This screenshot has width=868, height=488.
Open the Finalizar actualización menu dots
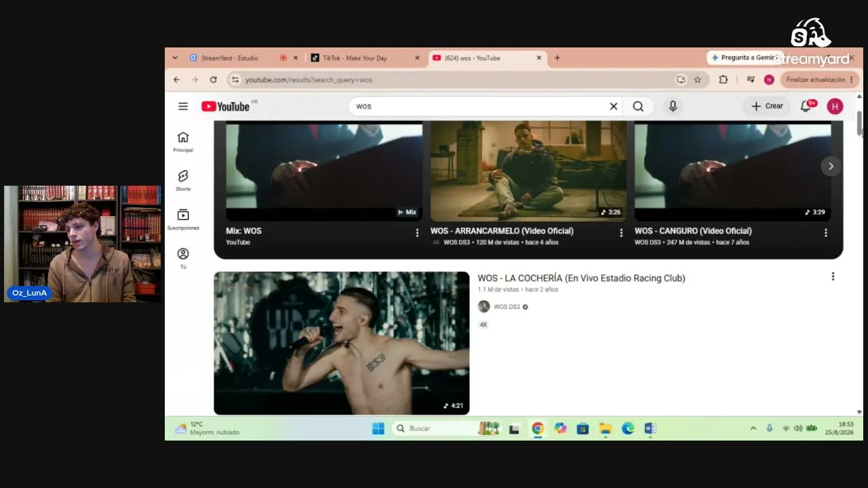pyautogui.click(x=852, y=80)
